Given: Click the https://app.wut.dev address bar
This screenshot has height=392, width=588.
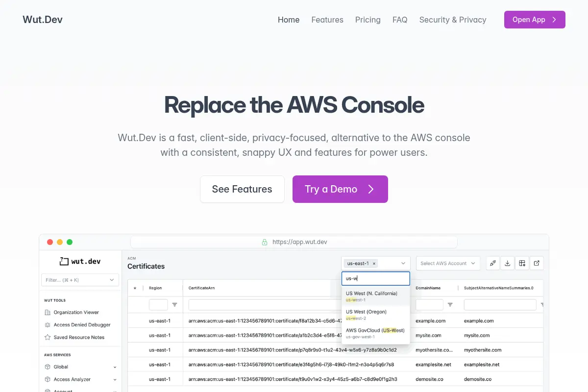Looking at the screenshot, I should (x=294, y=242).
